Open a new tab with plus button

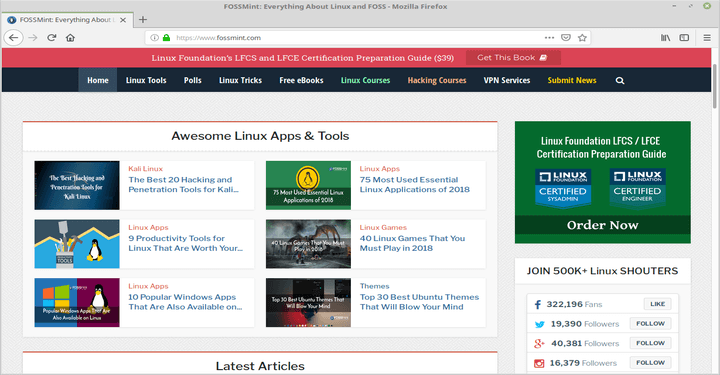pyautogui.click(x=143, y=19)
